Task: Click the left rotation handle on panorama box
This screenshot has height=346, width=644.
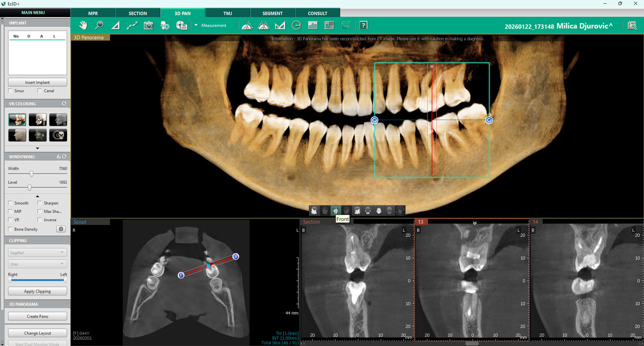Action: 375,120
